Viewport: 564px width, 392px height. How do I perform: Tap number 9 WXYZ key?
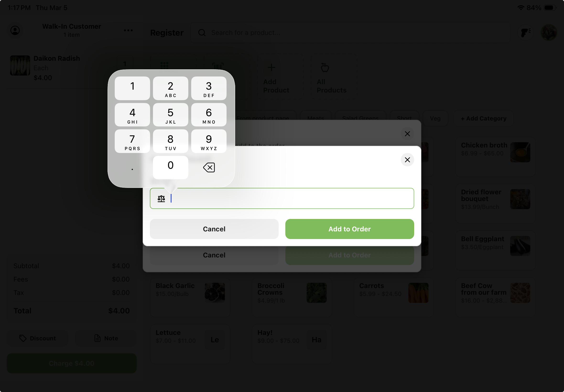209,142
